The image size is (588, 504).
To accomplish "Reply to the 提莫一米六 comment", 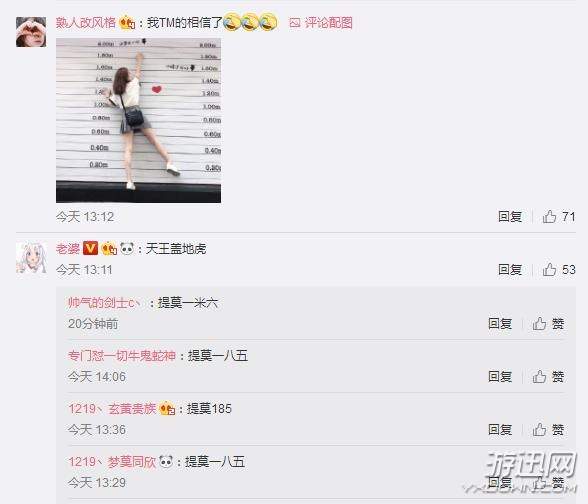I will pos(500,324).
